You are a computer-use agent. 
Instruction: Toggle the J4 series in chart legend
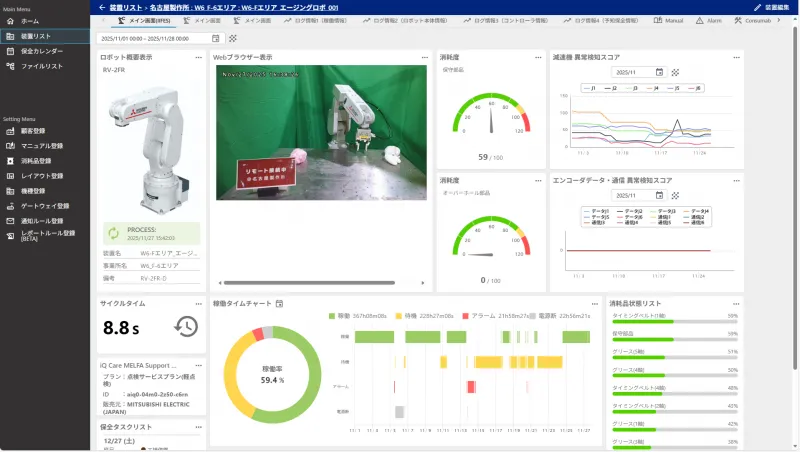coord(656,88)
